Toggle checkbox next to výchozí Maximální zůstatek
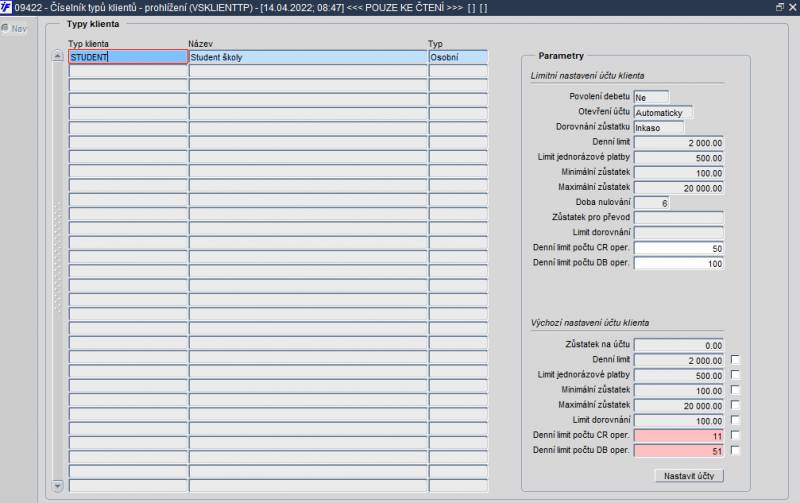The image size is (800, 503). (735, 405)
